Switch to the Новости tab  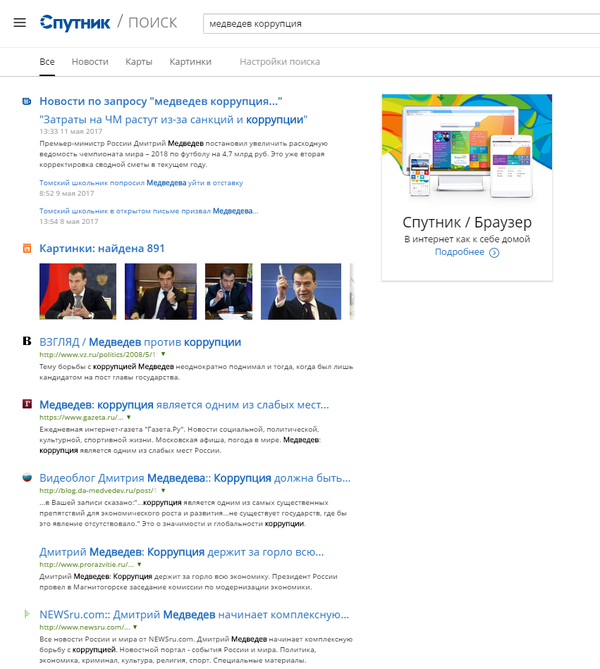[x=90, y=62]
